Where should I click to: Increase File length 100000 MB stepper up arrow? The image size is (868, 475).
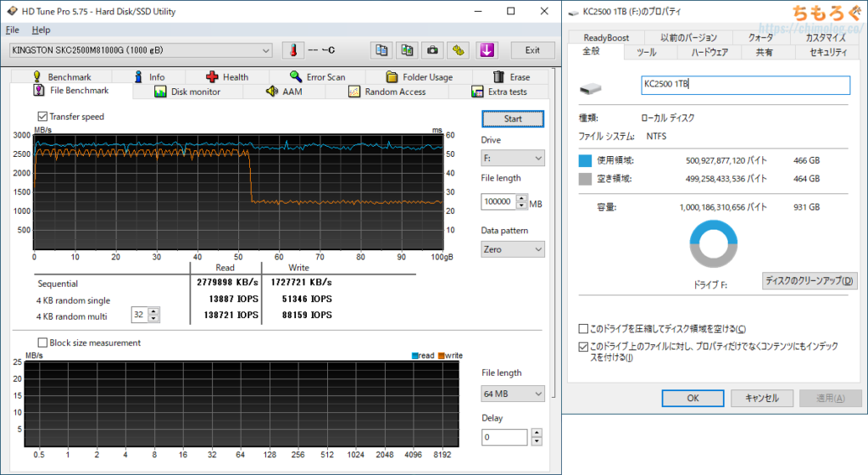pos(521,198)
